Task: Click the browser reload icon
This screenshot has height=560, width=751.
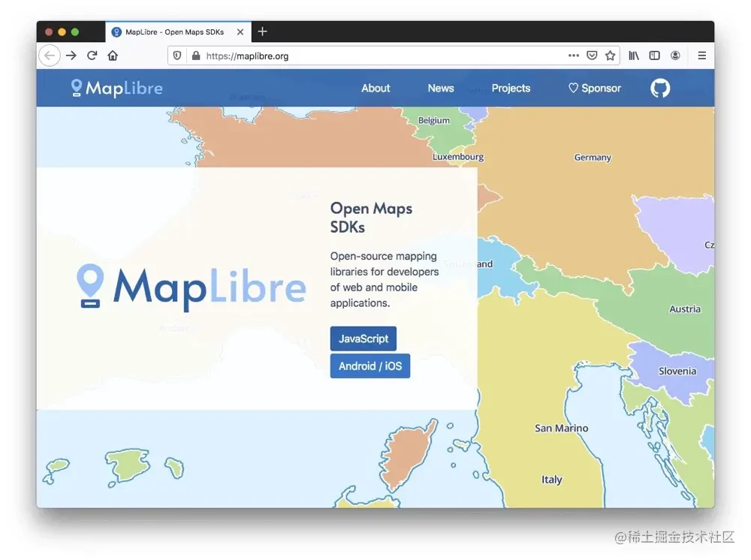Action: [92, 56]
